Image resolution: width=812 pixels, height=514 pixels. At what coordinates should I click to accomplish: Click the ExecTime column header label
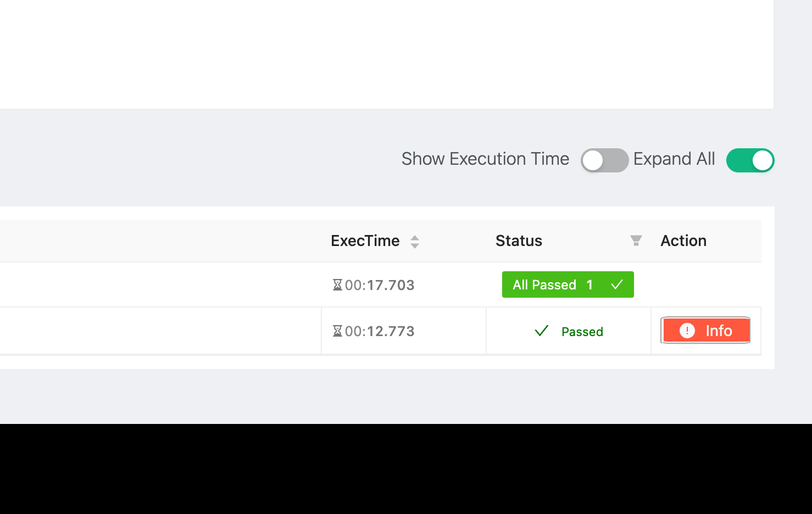click(365, 241)
